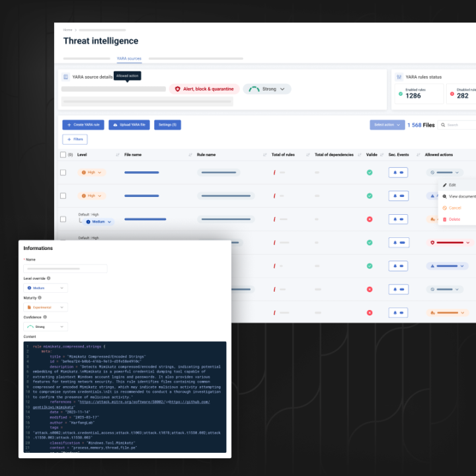This screenshot has width=476, height=476.
Task: Open the orange allowed actions dropdown in bottom row
Action: tap(447, 313)
